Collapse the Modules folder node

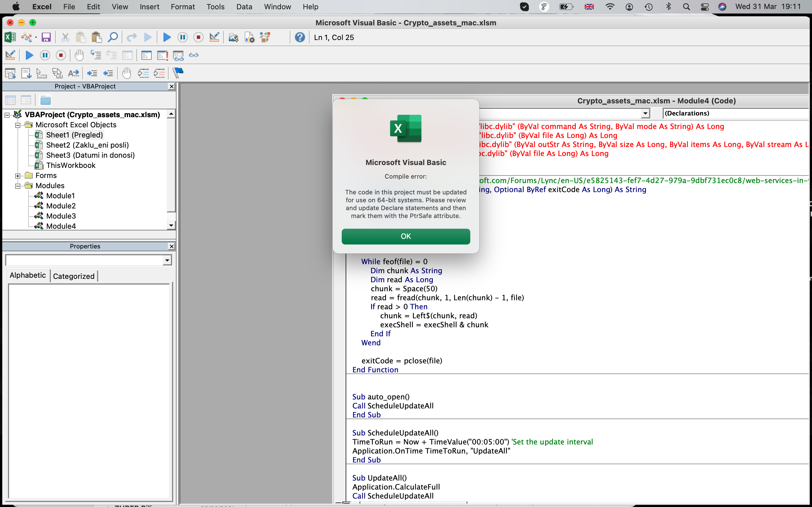(17, 186)
